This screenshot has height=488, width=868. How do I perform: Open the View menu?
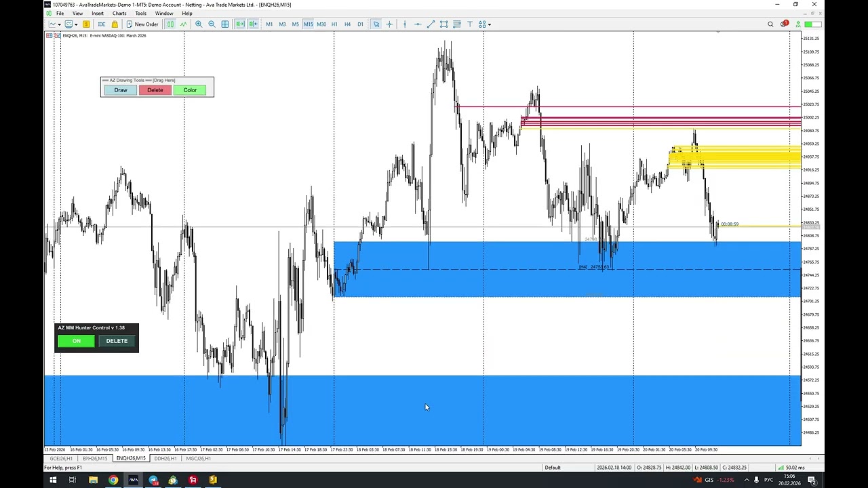coord(78,13)
